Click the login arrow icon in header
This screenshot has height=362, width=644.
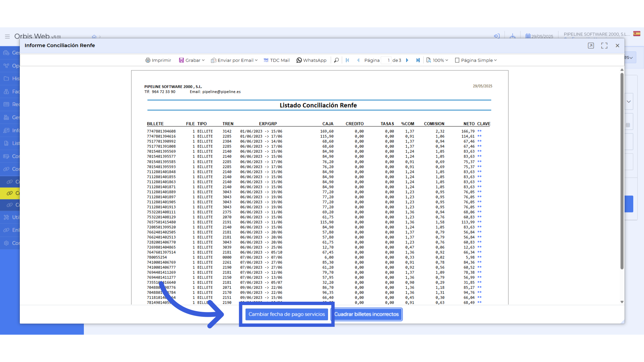coord(497,36)
